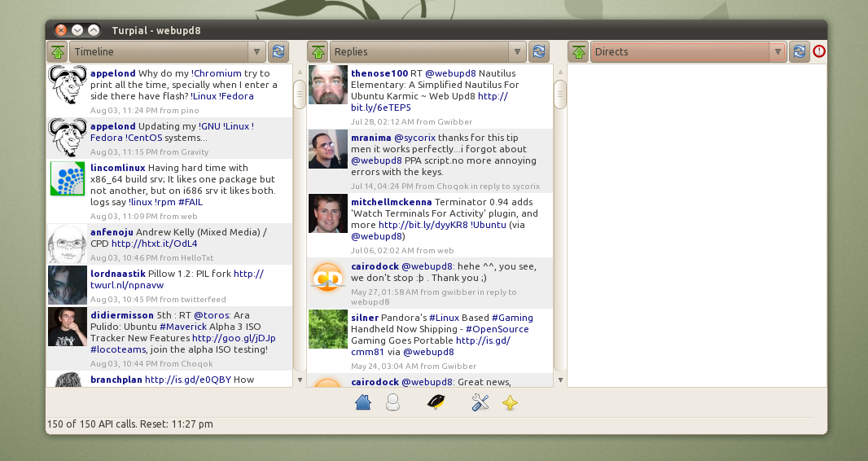Click silner's green leaves avatar

click(327, 329)
